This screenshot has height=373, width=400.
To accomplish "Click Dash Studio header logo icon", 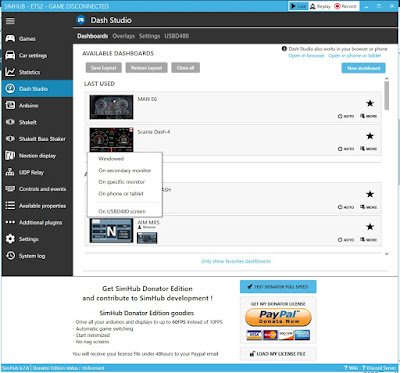I will coord(81,20).
